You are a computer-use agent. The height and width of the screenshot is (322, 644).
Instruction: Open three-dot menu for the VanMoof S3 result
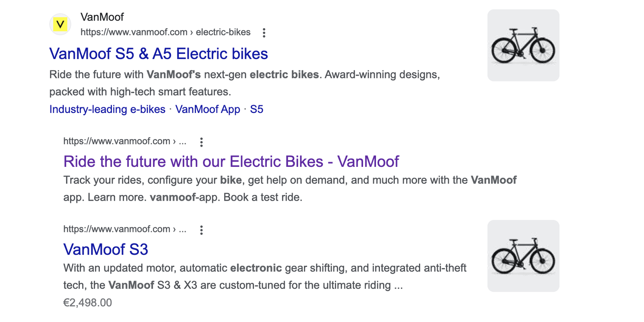coord(202,230)
